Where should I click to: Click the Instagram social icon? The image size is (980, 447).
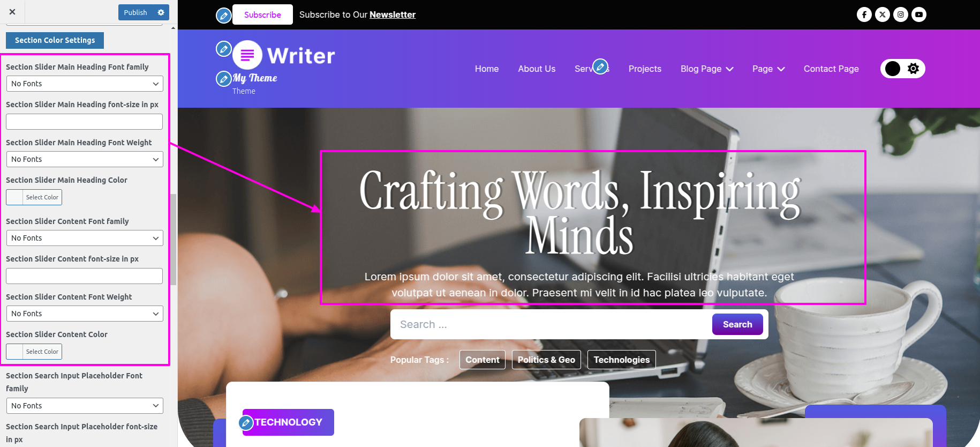point(900,14)
